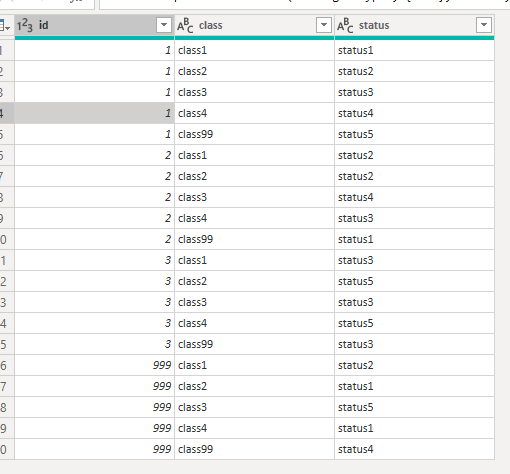This screenshot has height=474, width=510.
Task: Click the status3 cell in the id 3 class1 row
Action: [414, 260]
